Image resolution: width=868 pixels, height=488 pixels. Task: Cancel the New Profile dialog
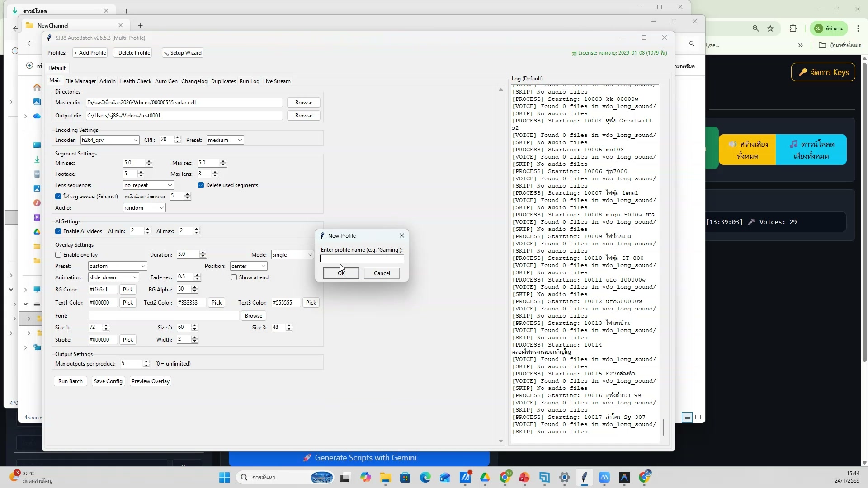[382, 273]
